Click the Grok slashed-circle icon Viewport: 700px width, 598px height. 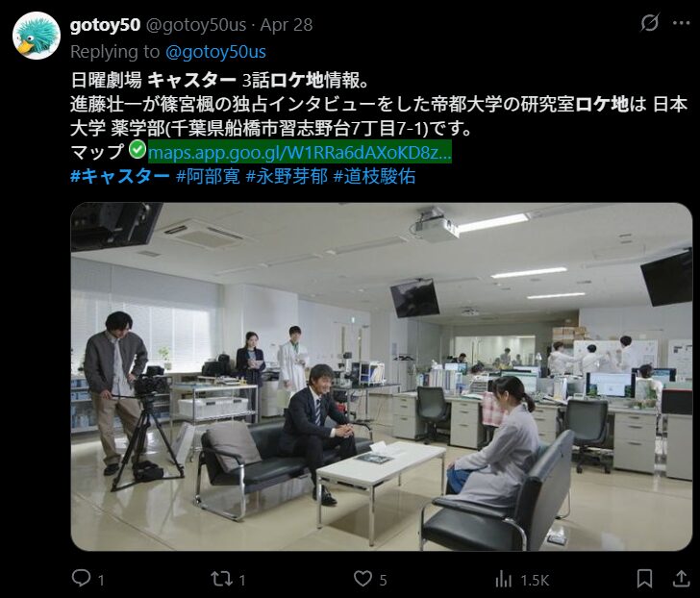[x=650, y=22]
